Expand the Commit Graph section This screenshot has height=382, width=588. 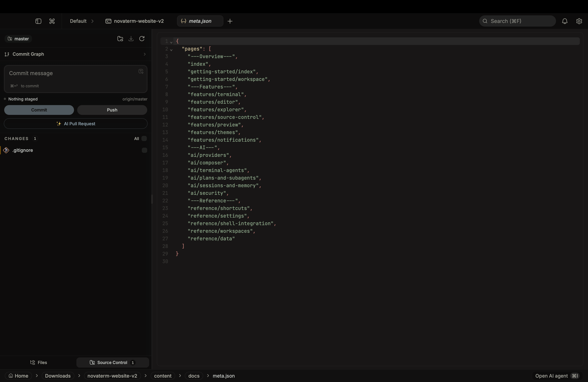coord(145,54)
